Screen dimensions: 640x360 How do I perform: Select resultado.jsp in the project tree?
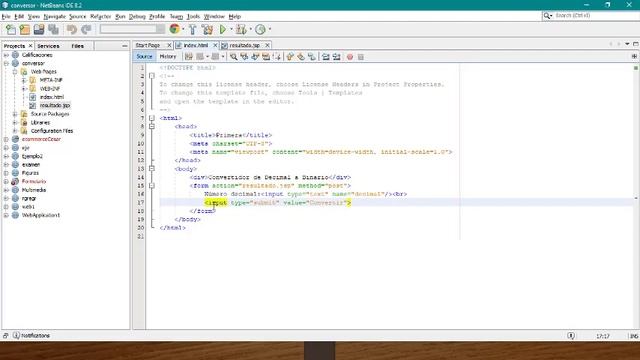point(55,106)
